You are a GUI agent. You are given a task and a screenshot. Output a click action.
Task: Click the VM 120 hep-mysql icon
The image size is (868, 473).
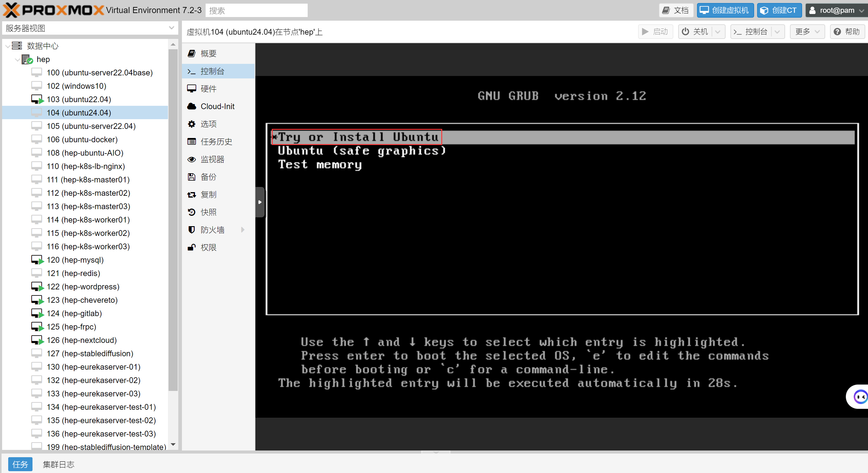pos(37,260)
